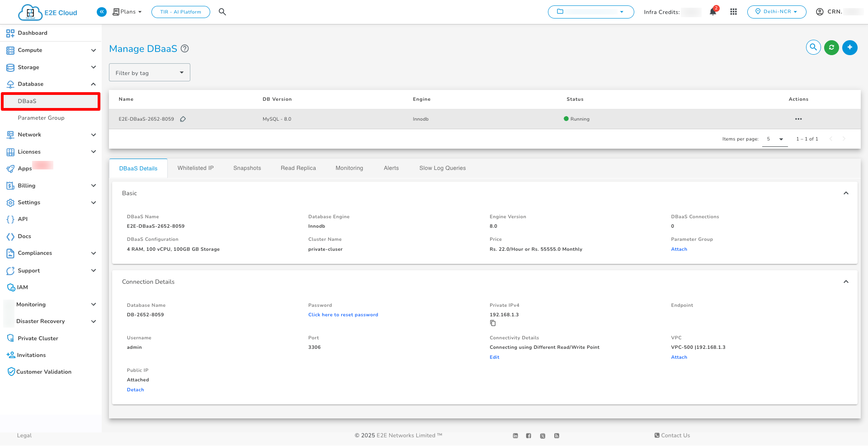Click Detach under Public IP

click(x=135, y=390)
